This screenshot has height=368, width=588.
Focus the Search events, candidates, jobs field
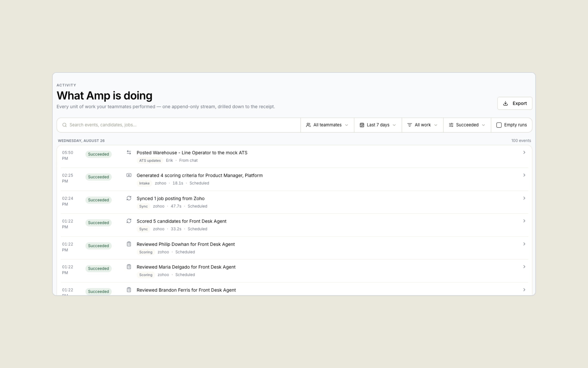point(179,125)
